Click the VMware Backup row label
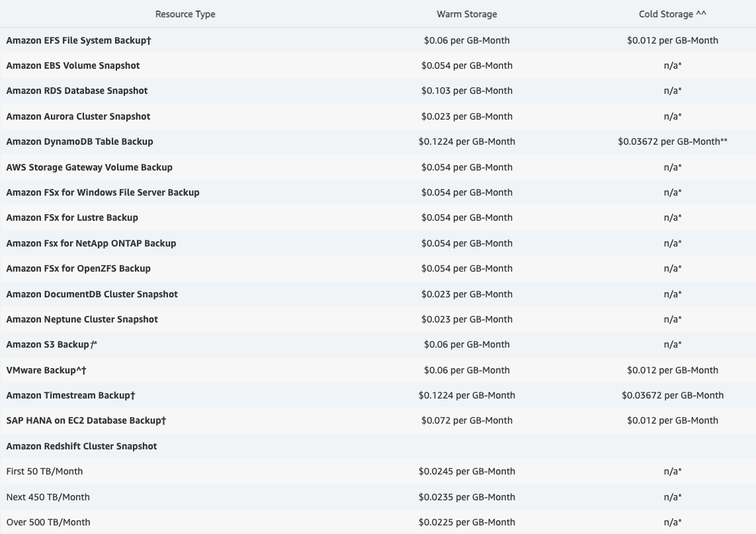Screen dimensions: 756x534 click(46, 370)
